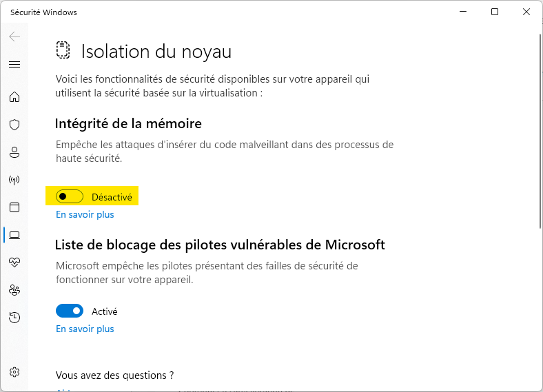Go back using the back arrow
543x392 pixels.
14,37
